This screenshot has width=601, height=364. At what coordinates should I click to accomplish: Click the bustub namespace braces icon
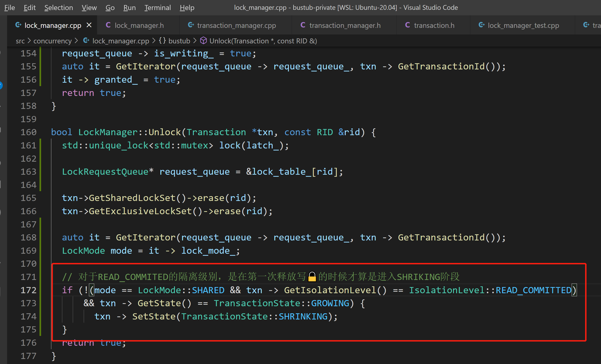(162, 41)
